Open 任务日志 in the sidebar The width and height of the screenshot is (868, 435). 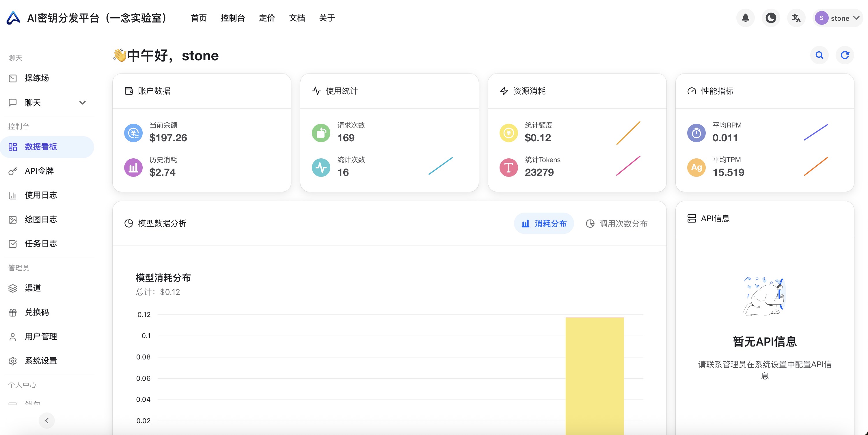coord(47,244)
